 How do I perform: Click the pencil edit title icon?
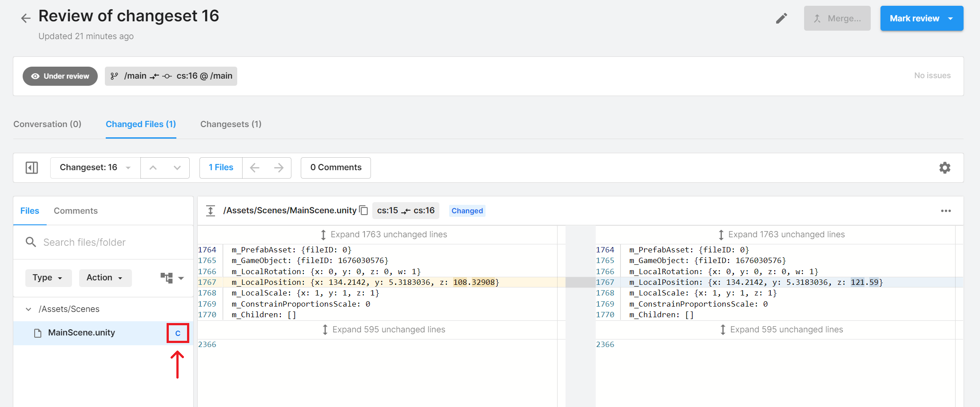click(x=781, y=18)
